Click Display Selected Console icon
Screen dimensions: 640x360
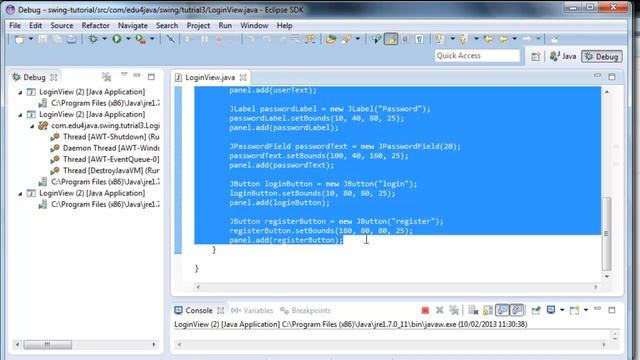(551, 311)
